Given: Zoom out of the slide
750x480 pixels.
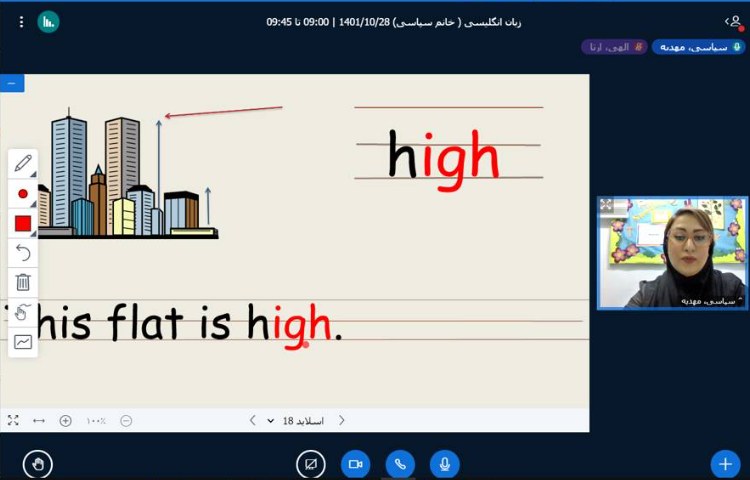Looking at the screenshot, I should tap(126, 421).
